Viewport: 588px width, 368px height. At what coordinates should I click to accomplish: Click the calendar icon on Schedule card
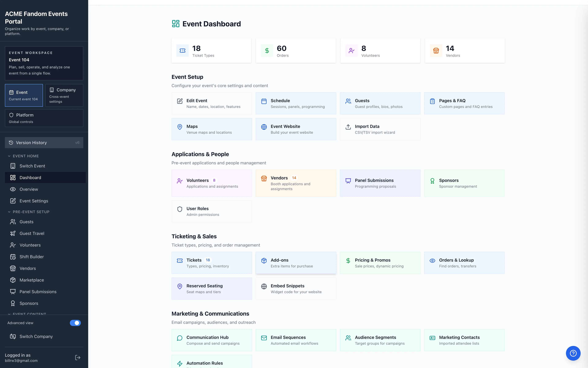[x=264, y=101]
